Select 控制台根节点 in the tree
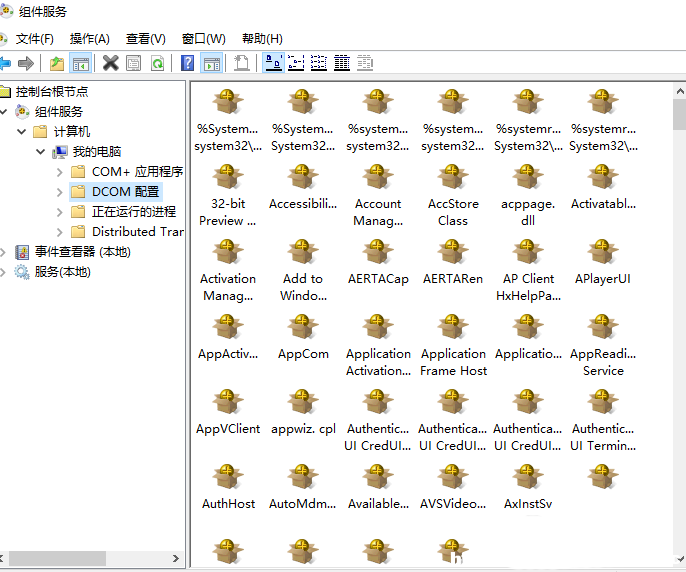686x572 pixels. tap(52, 91)
